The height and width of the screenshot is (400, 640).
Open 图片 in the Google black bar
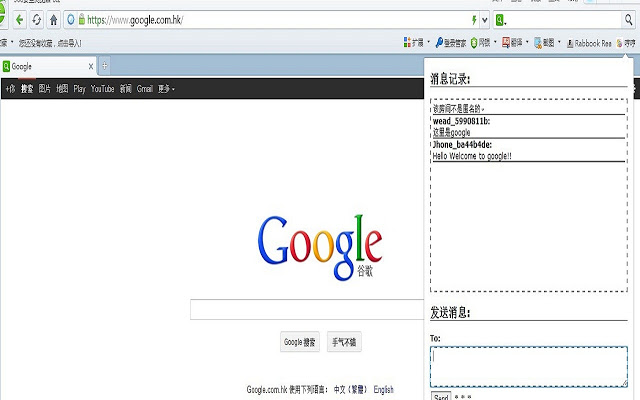(x=44, y=89)
